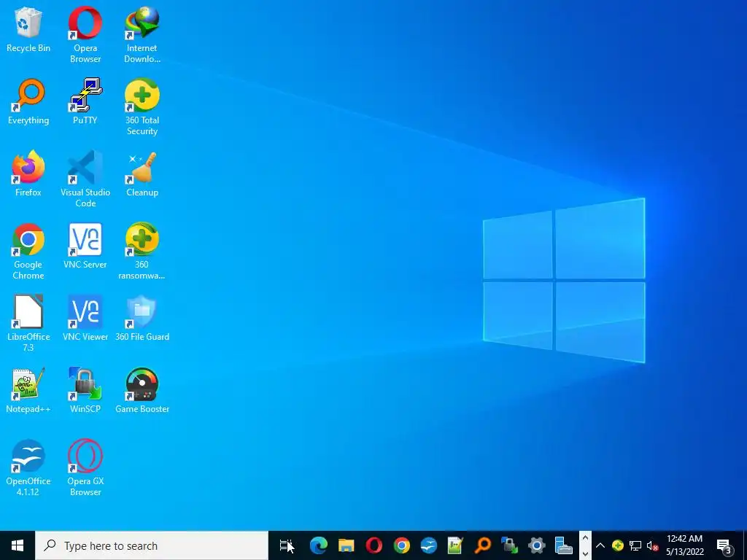Select the Opera GX Browser shortcut
747x560 pixels.
[85, 467]
